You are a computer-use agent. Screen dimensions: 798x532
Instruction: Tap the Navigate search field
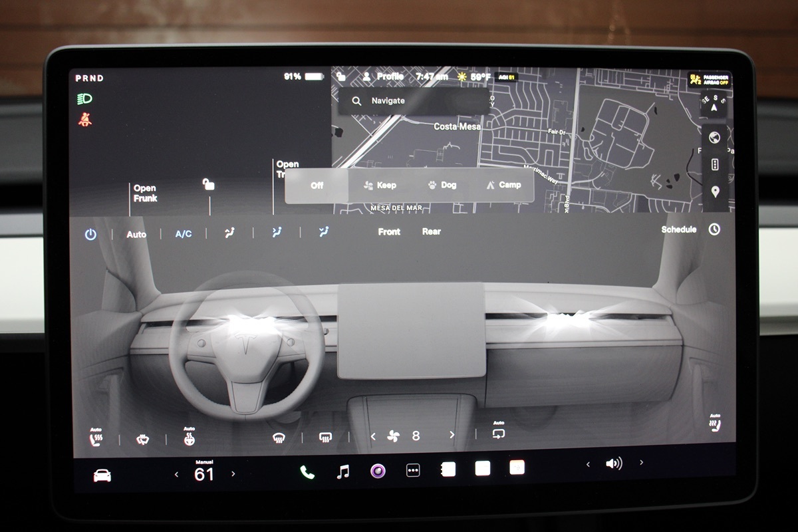(x=412, y=101)
